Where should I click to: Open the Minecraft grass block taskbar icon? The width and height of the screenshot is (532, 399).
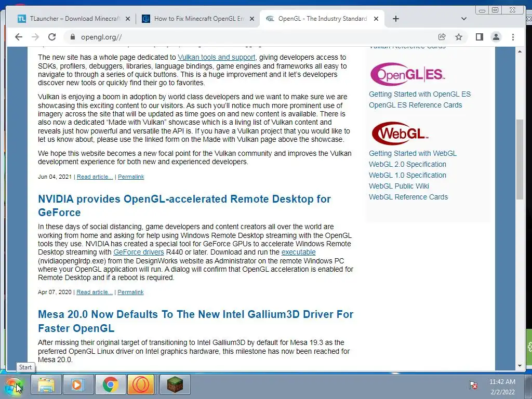(x=175, y=385)
